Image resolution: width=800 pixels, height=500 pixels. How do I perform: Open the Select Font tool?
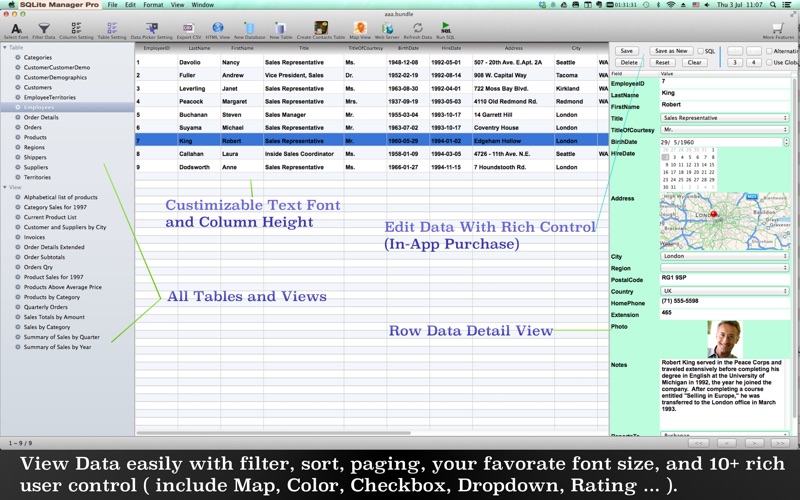click(x=16, y=29)
